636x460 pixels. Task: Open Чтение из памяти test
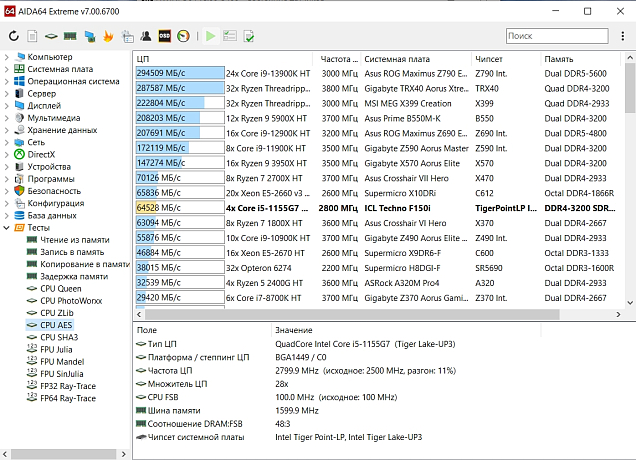pyautogui.click(x=74, y=240)
